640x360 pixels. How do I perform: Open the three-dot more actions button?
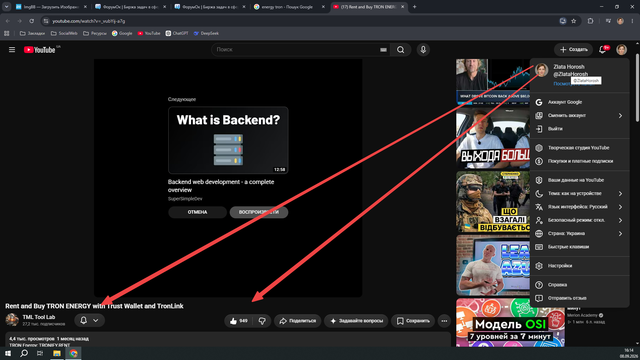pyautogui.click(x=444, y=321)
